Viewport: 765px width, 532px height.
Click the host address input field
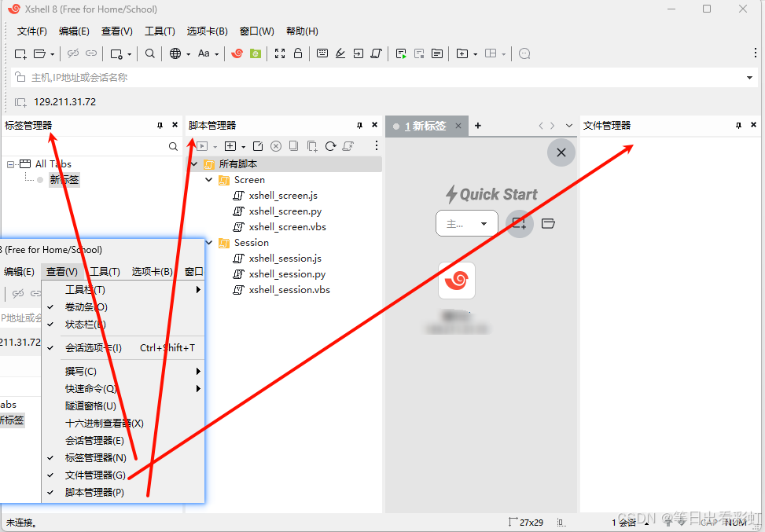coord(384,78)
